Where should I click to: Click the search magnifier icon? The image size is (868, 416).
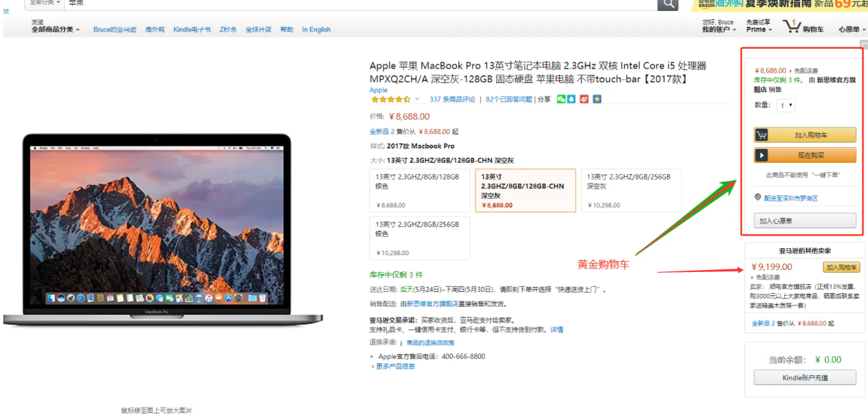668,4
